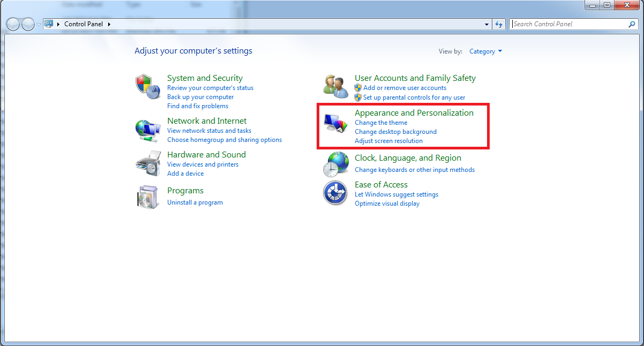
Task: Expand the arrow before Control Panel breadcrumb
Action: click(x=58, y=24)
